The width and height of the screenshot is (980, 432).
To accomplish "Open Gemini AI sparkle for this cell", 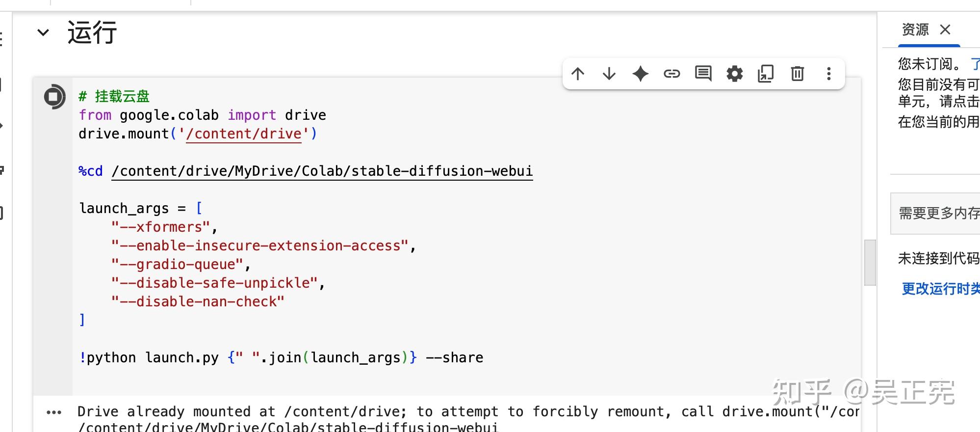I will click(x=641, y=74).
